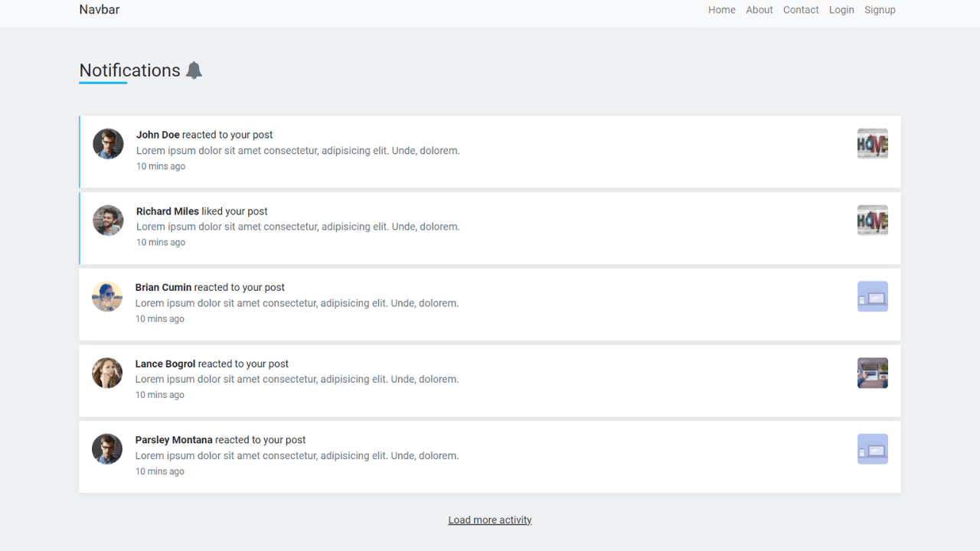Click Load more activity
Viewport: 980px width, 551px height.
pyautogui.click(x=489, y=520)
